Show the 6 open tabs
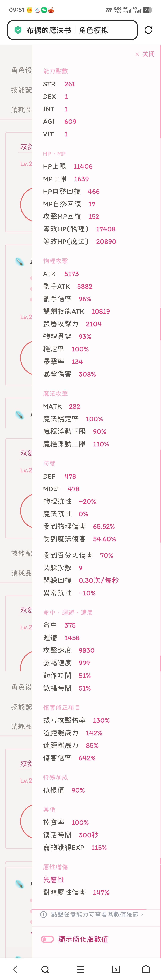161x980 pixels. point(115,969)
